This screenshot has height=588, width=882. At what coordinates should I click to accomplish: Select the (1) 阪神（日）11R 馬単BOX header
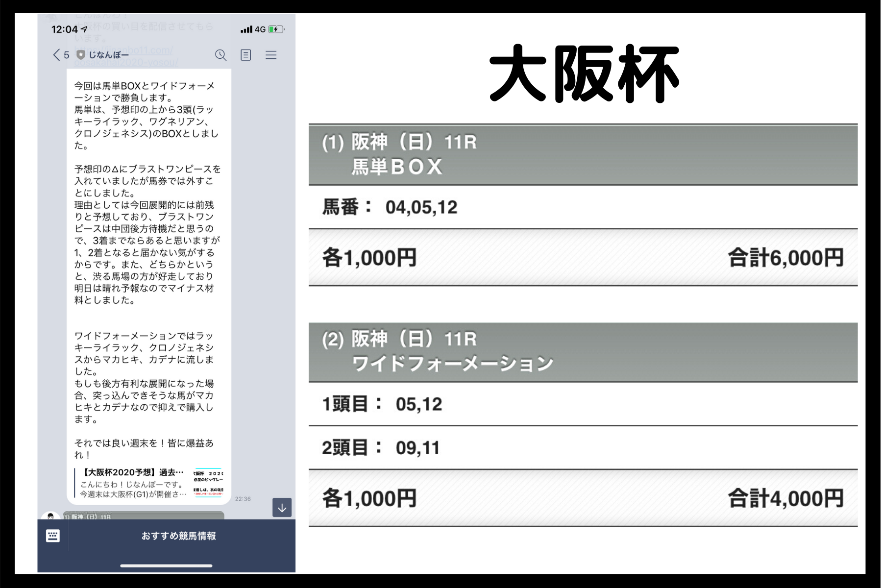pos(583,154)
